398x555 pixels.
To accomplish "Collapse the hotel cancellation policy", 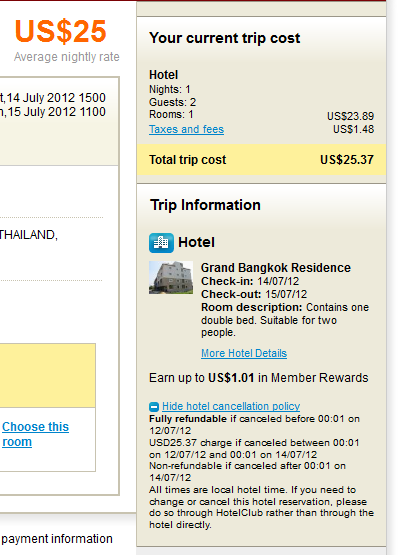I will tap(231, 406).
